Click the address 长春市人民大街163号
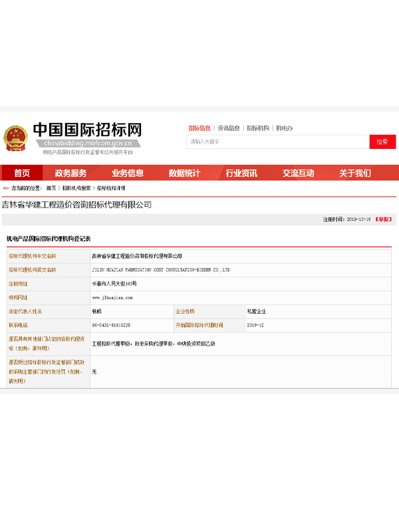 (x=114, y=284)
